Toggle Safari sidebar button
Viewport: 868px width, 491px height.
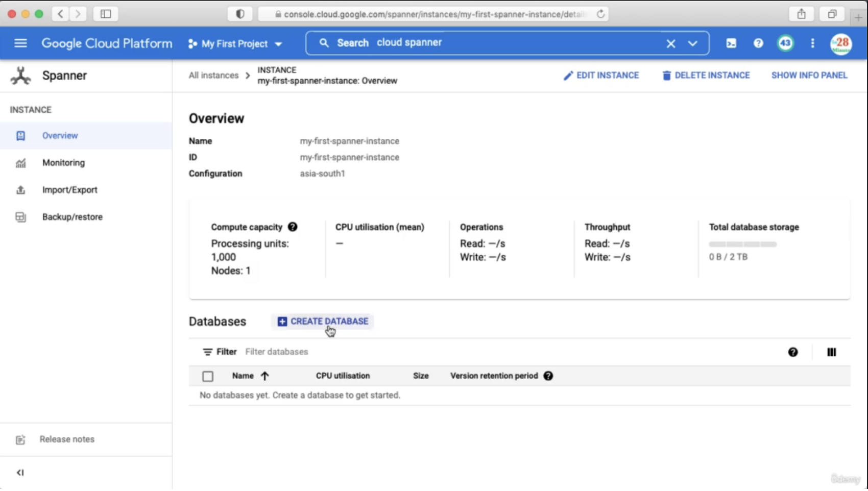click(106, 14)
